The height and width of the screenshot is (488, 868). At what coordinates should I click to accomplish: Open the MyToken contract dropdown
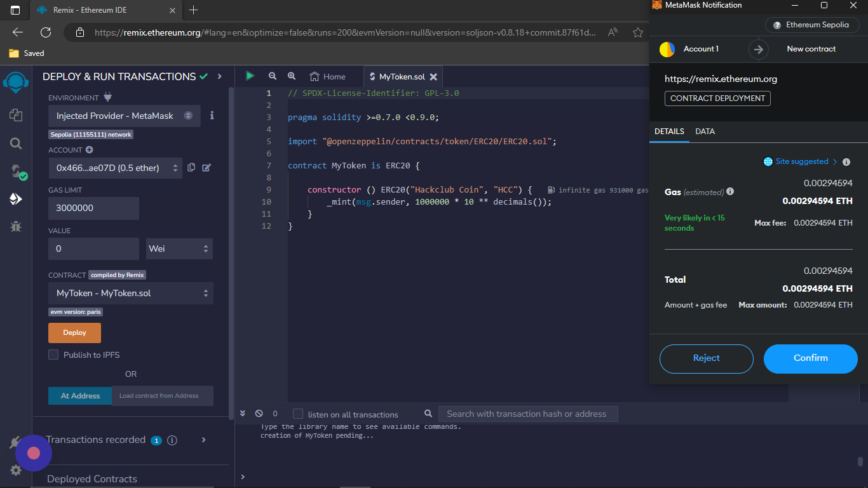(x=131, y=293)
